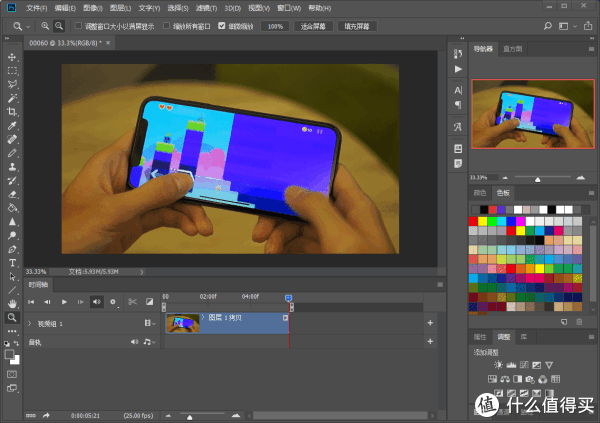Click the yellow swatch in 色板 panel
600x423 pixels.
pyautogui.click(x=485, y=220)
